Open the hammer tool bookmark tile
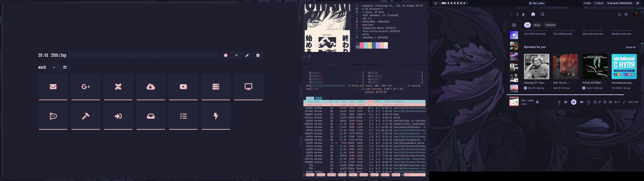The width and height of the screenshot is (644, 181). click(86, 116)
